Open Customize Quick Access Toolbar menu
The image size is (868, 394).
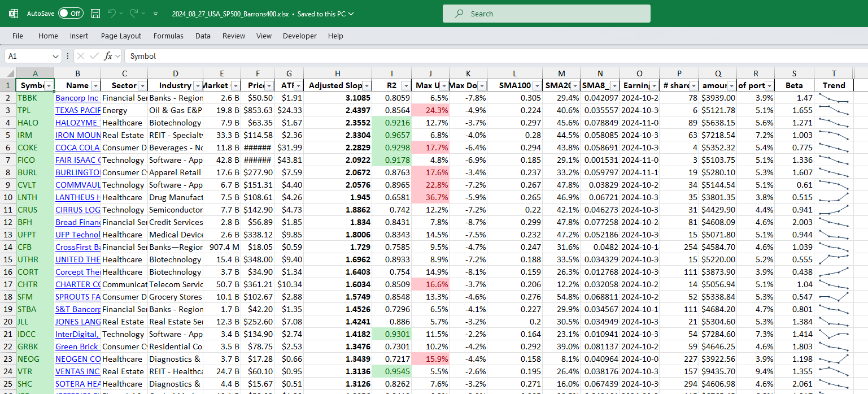(x=156, y=14)
